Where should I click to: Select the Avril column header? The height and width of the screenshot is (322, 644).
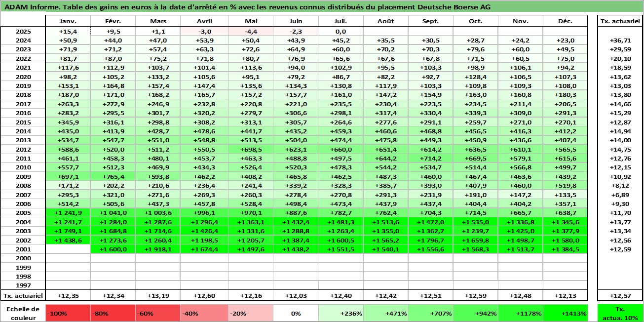pos(203,21)
